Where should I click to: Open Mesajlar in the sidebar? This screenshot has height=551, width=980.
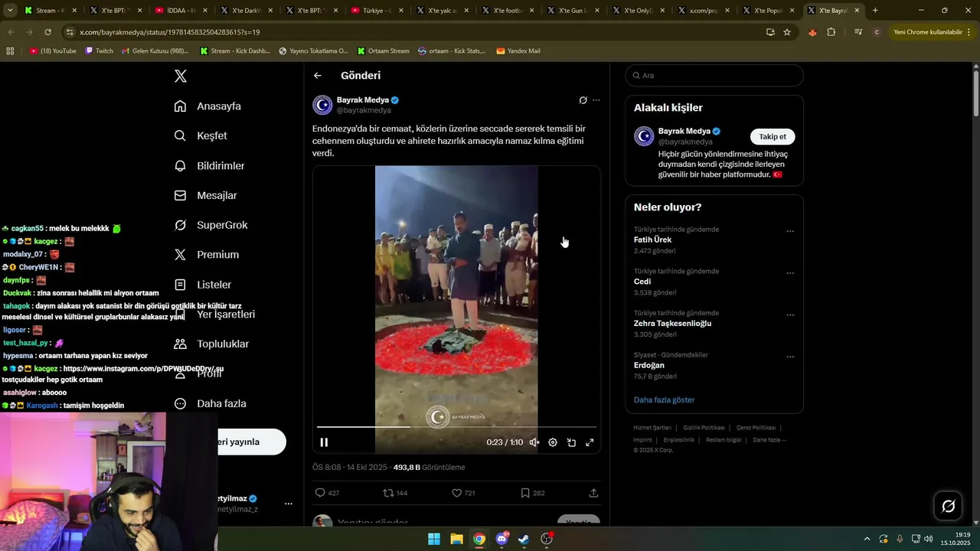(205, 195)
